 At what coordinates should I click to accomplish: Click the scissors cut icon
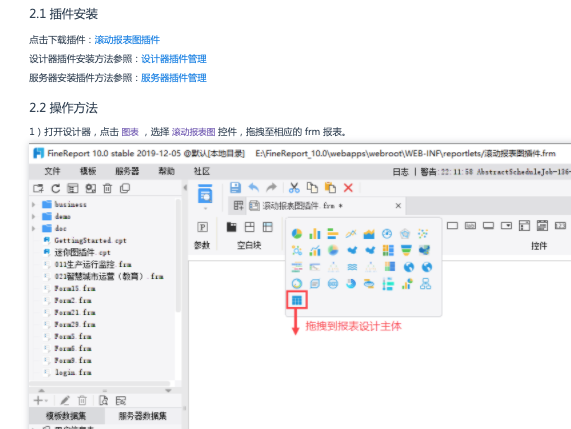click(x=294, y=188)
